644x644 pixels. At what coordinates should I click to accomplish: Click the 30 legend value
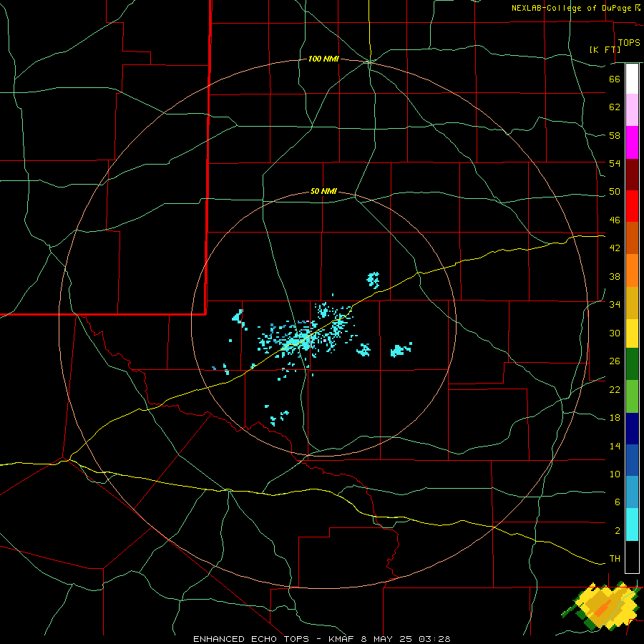[615, 333]
